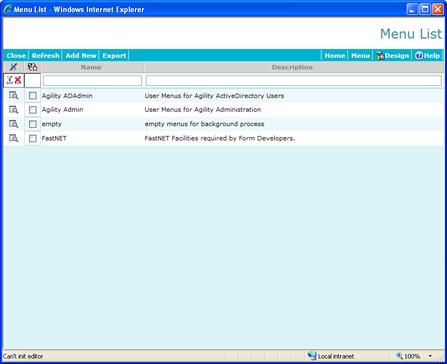Open details icon for empty menu row
This screenshot has height=364, width=447.
tap(13, 124)
